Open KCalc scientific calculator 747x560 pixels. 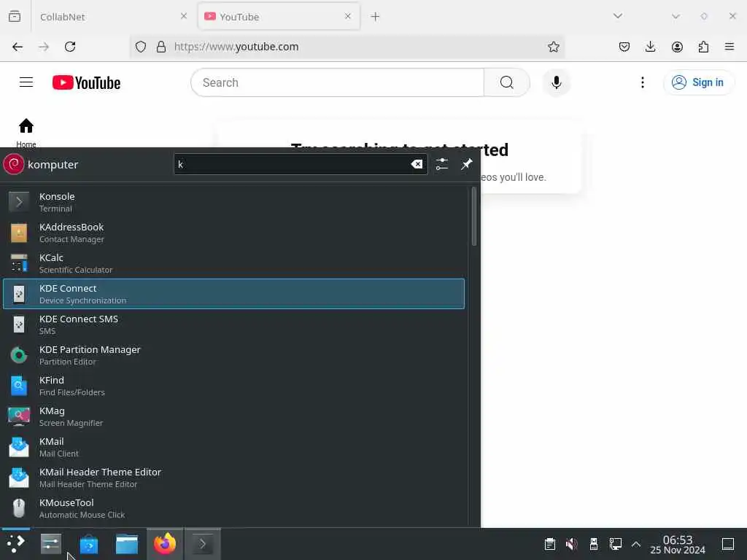click(x=233, y=263)
